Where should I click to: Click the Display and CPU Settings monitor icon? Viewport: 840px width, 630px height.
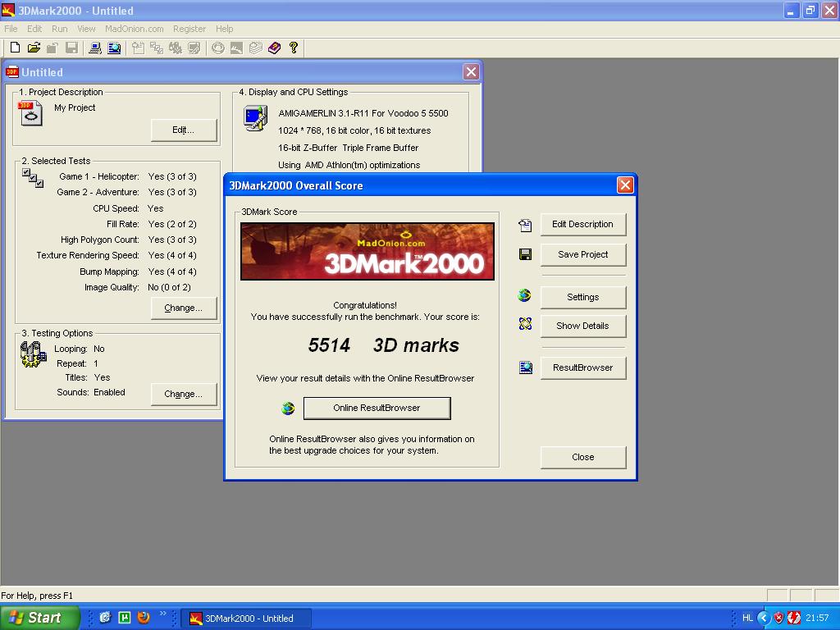[x=256, y=118]
